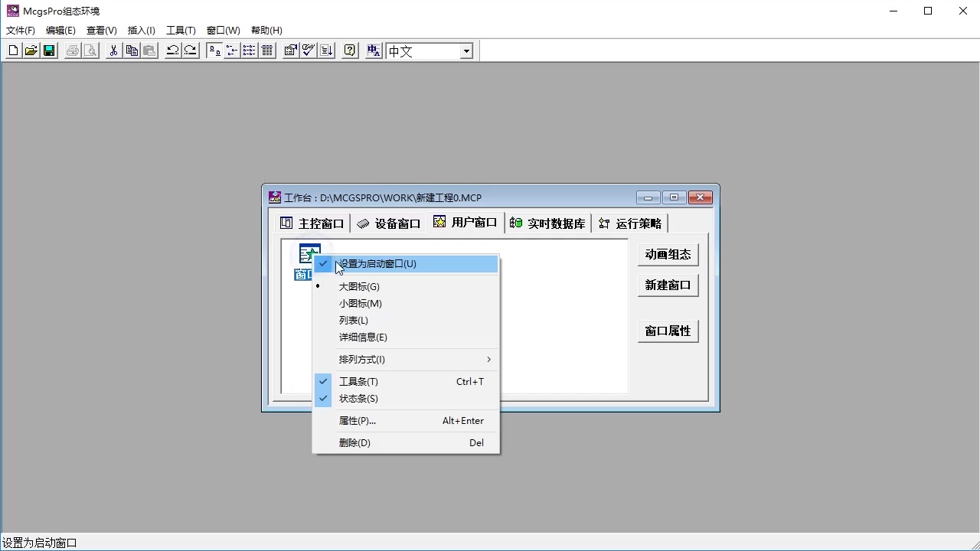Open the 工具(T) menu
Screen dimensions: 980x551
click(x=181, y=31)
